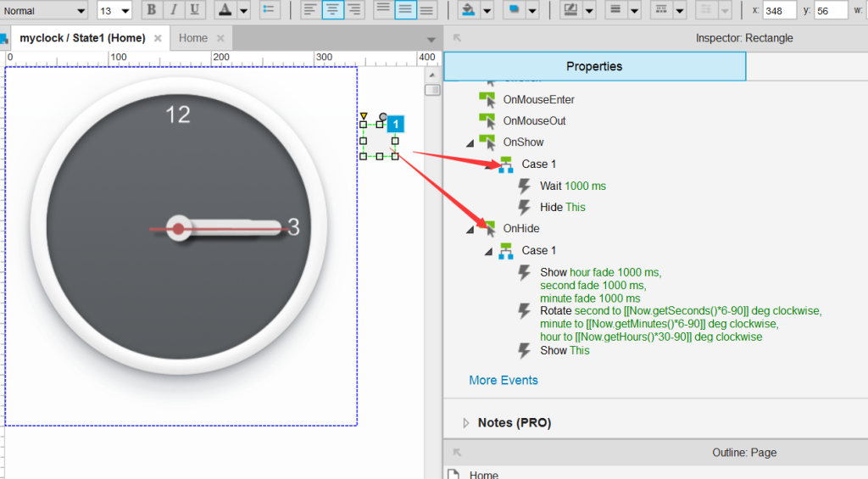
Task: Select the fill color bucket icon
Action: coord(468,10)
